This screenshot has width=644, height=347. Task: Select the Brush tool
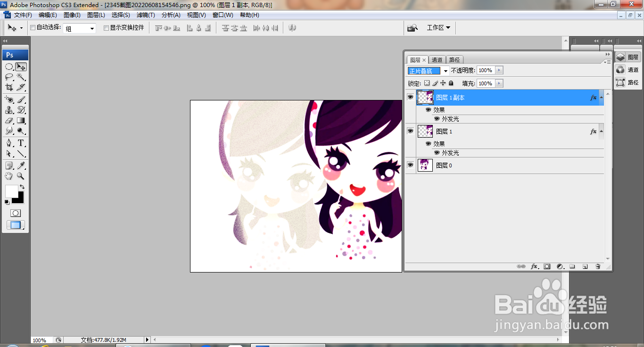[21, 99]
